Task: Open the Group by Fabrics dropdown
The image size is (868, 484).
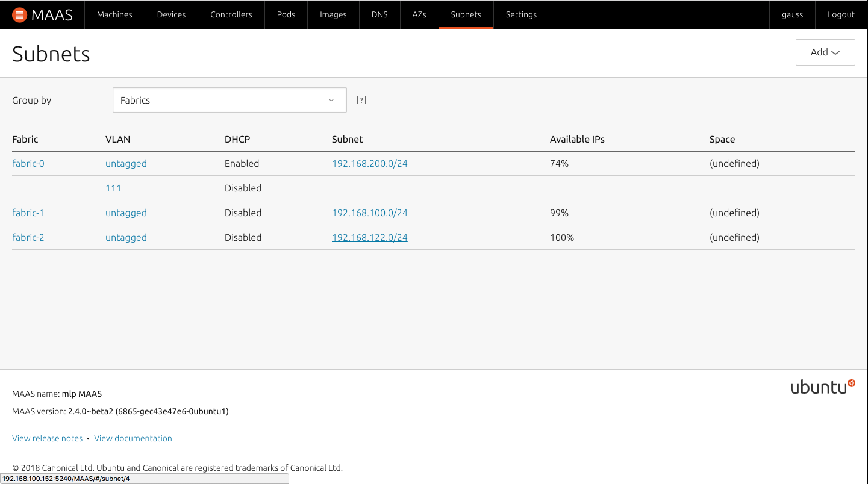Action: (x=229, y=100)
